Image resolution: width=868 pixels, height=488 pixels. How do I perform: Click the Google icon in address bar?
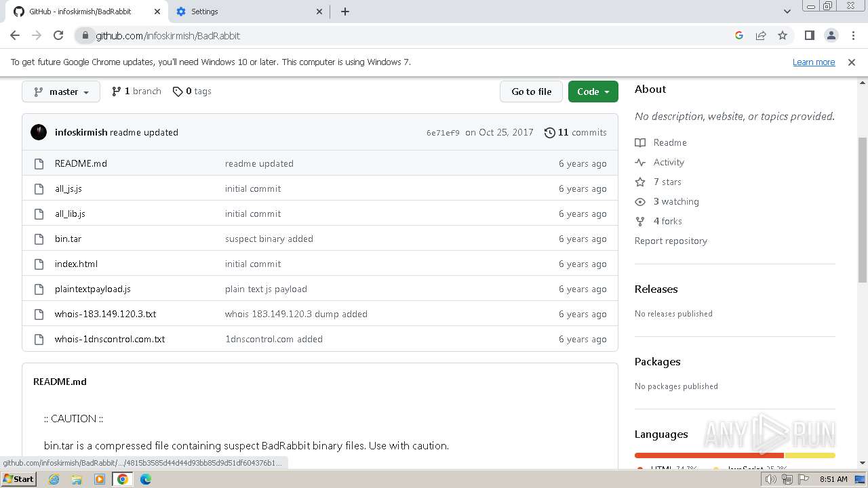coord(739,35)
